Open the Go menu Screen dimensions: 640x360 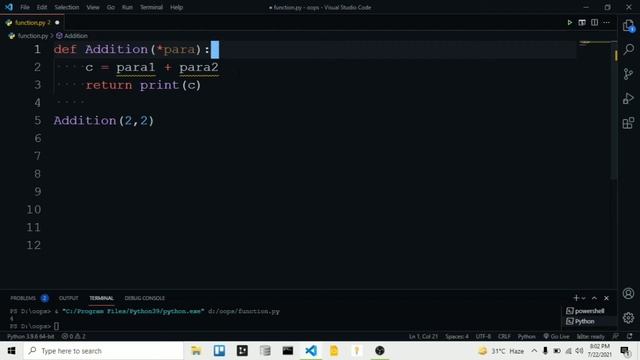[111, 7]
